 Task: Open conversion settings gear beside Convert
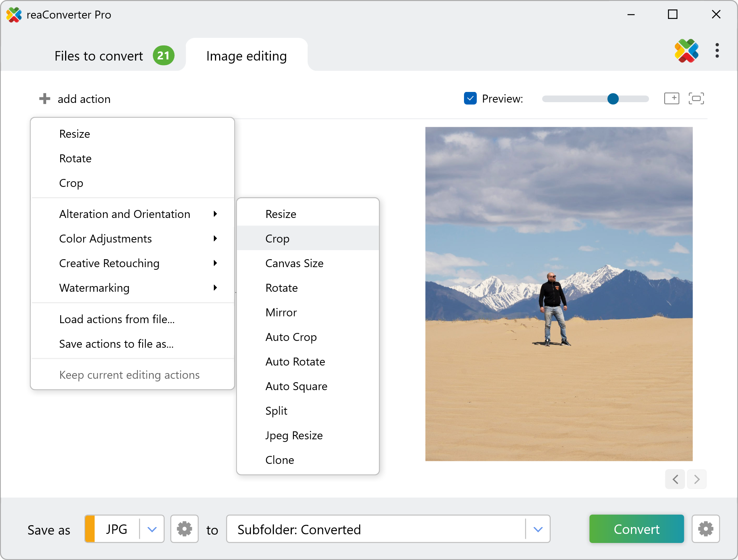tap(705, 529)
